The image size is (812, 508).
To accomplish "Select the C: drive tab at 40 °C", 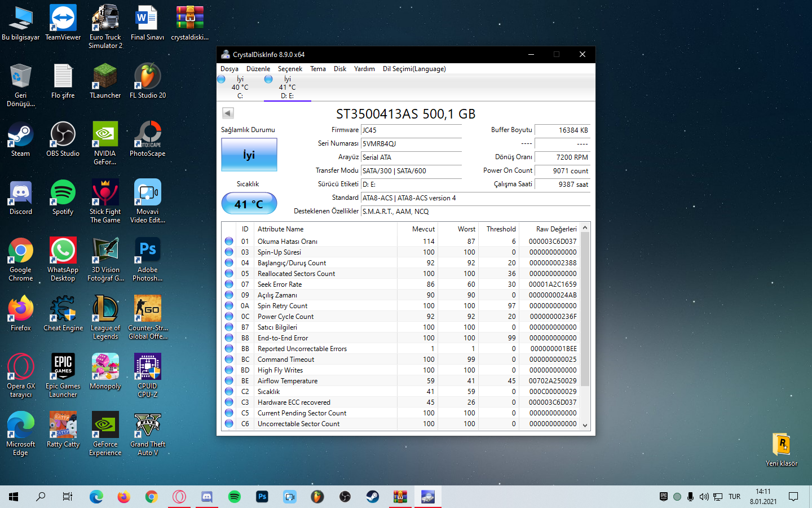I will pyautogui.click(x=240, y=87).
